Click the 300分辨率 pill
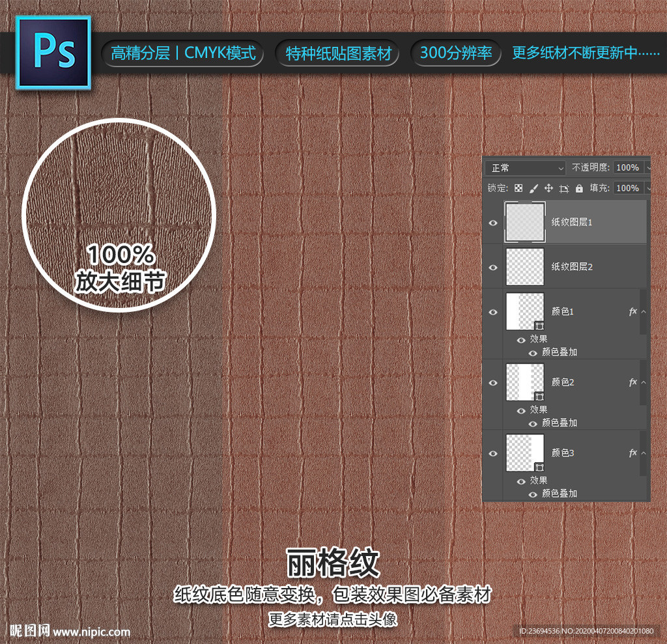The image size is (667, 644). pos(456,53)
